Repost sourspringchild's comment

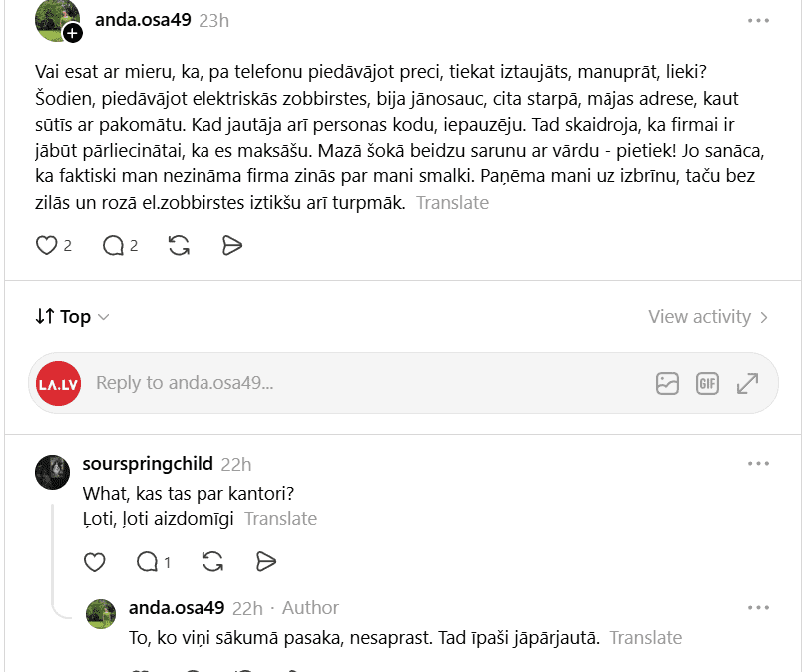(212, 562)
